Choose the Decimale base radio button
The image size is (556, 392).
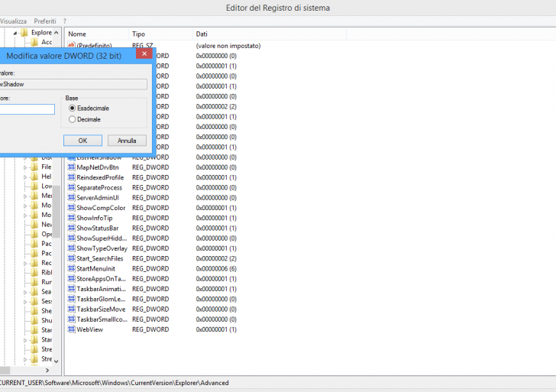[73, 119]
